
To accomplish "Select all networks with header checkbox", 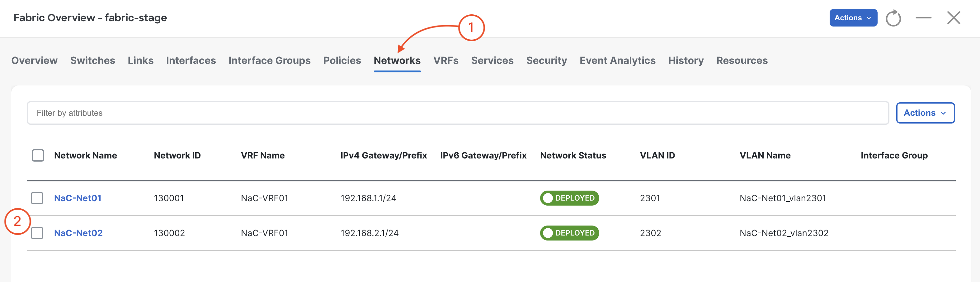I will tap(38, 155).
